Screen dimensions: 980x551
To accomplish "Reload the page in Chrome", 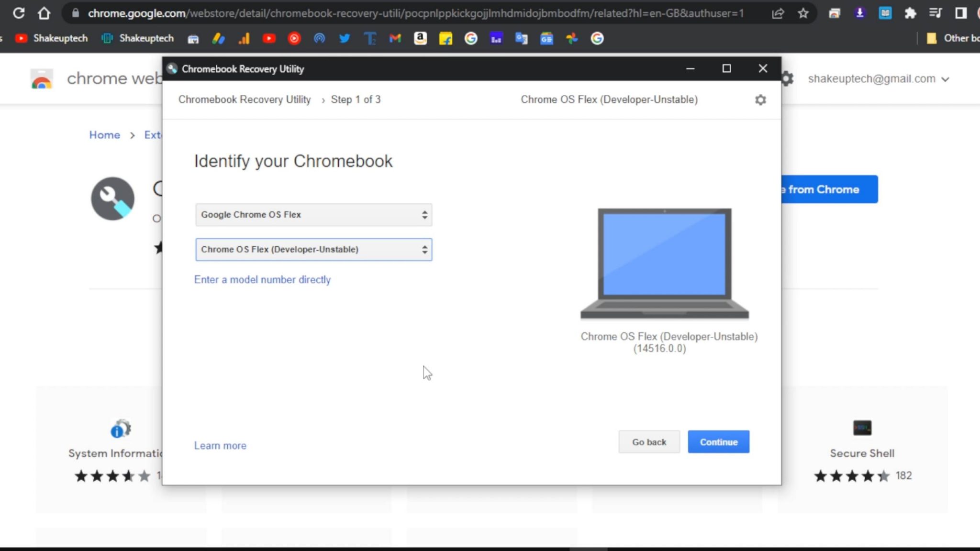I will [x=19, y=13].
